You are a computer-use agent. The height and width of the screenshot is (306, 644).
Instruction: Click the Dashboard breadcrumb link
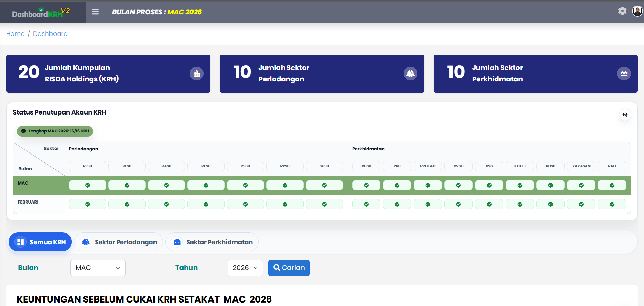coord(50,34)
